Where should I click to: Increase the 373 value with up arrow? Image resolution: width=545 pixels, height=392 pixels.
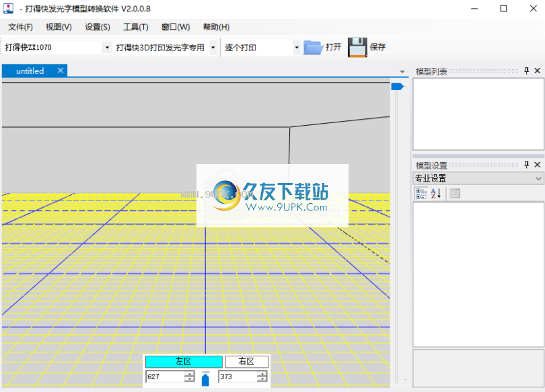(x=262, y=374)
